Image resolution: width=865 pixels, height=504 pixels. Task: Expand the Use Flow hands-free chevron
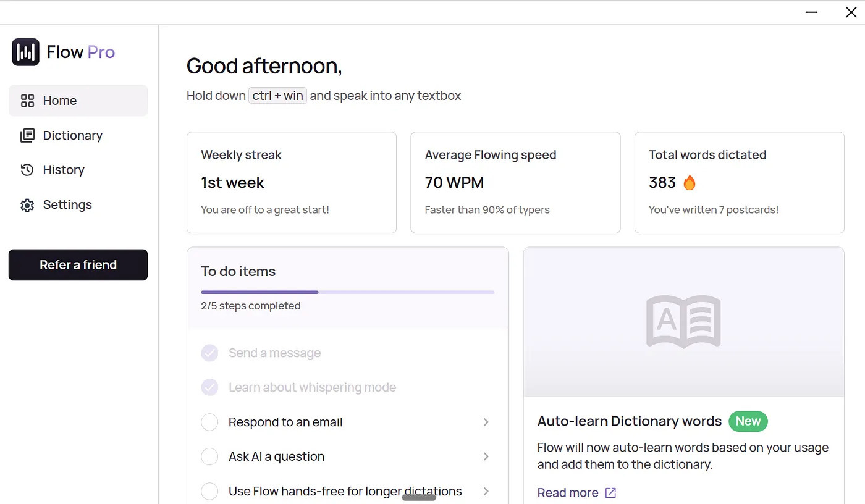(x=486, y=491)
